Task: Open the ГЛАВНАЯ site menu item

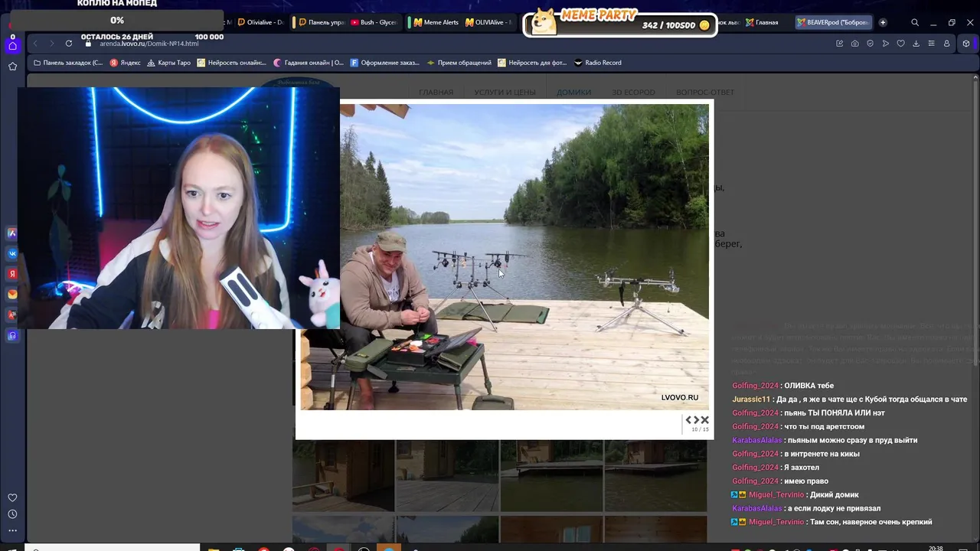Action: [436, 93]
